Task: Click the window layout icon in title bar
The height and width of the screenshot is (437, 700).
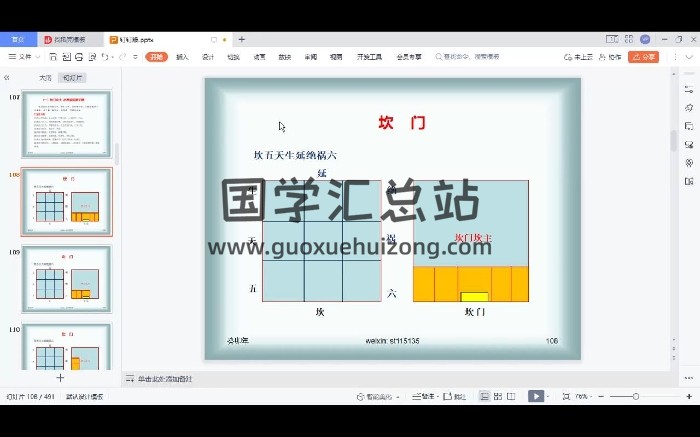Action: pos(612,39)
